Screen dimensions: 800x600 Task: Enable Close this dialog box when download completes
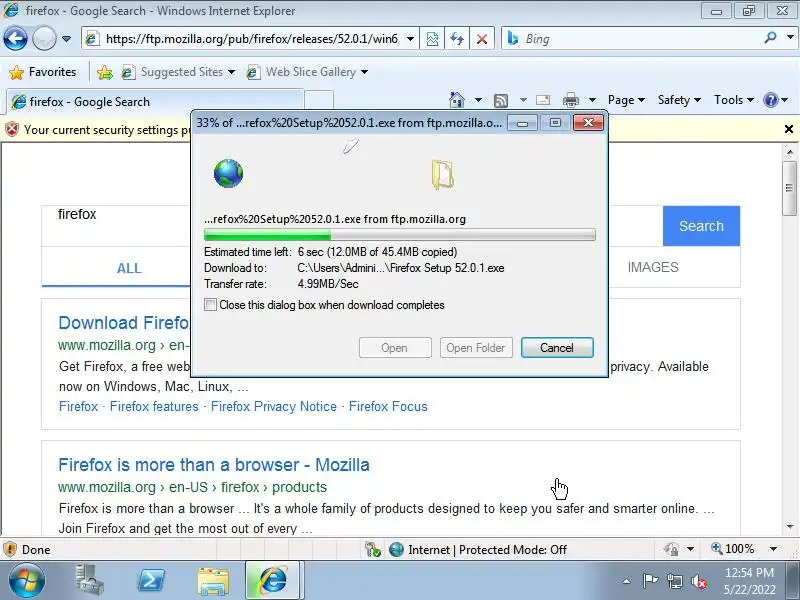click(210, 305)
